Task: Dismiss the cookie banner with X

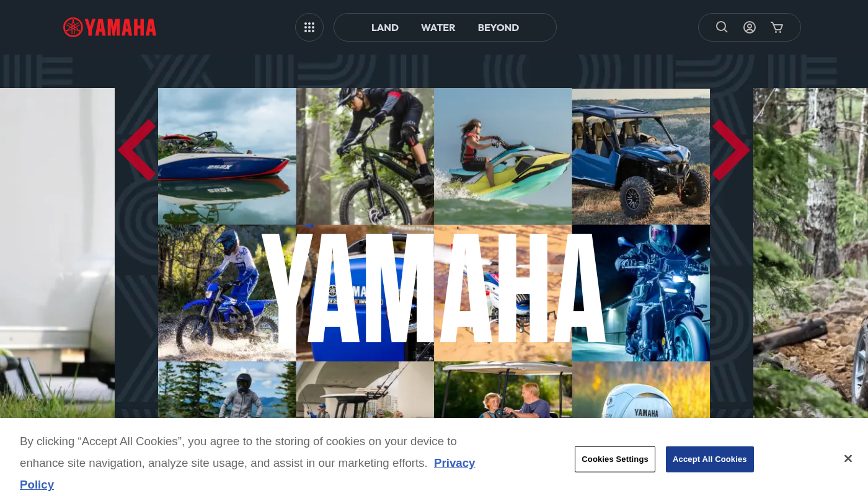Action: coord(848,459)
